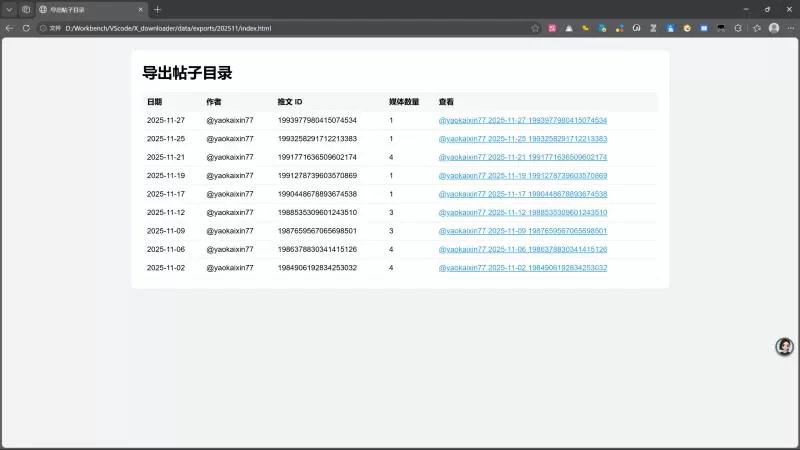This screenshot has width=800, height=450.
Task: Click the yellow extension icon in toolbar
Action: pyautogui.click(x=586, y=28)
